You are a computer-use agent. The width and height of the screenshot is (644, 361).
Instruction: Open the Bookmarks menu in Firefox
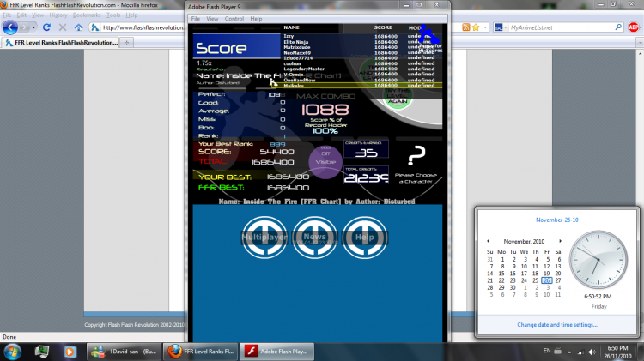point(87,15)
